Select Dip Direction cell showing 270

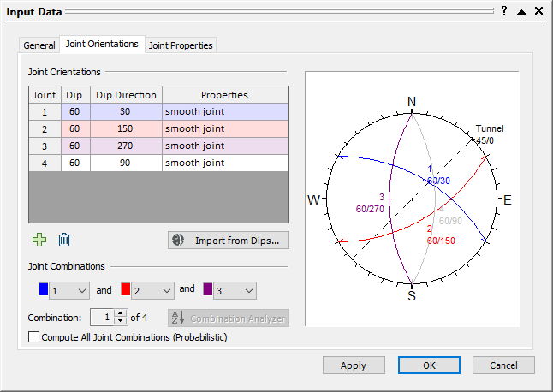(x=126, y=146)
